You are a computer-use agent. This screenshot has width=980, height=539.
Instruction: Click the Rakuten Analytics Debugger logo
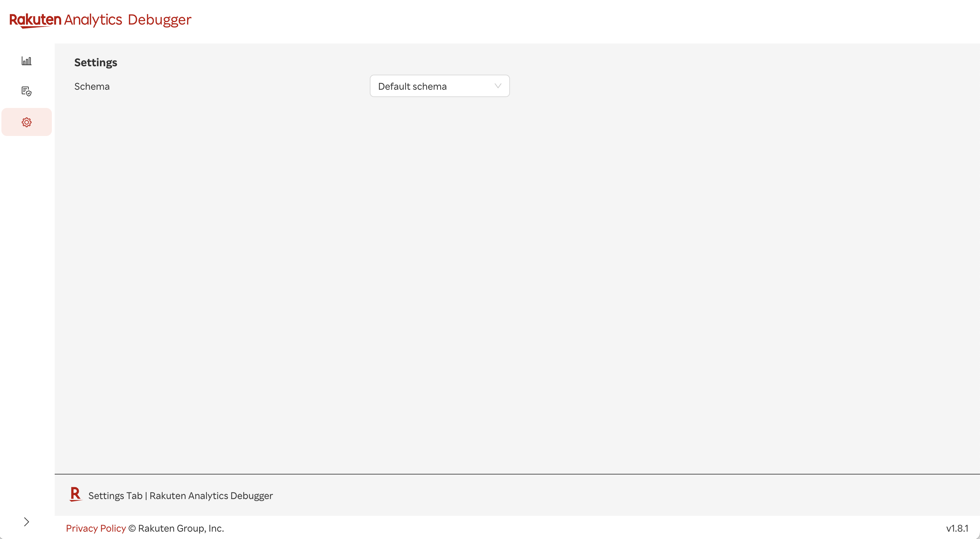(x=101, y=20)
